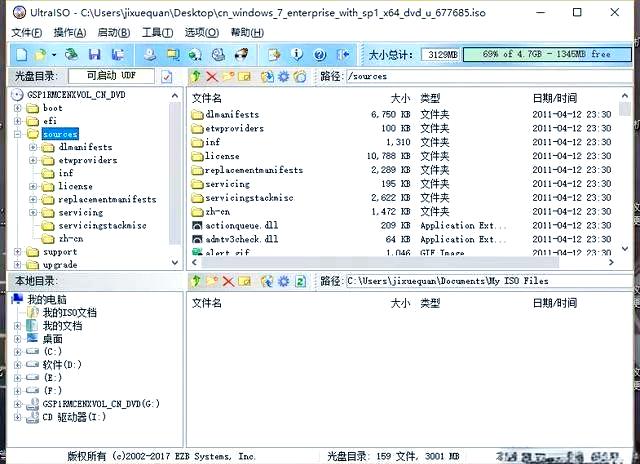Expand the efi folder tree node
The height and width of the screenshot is (464, 640).
[18, 121]
